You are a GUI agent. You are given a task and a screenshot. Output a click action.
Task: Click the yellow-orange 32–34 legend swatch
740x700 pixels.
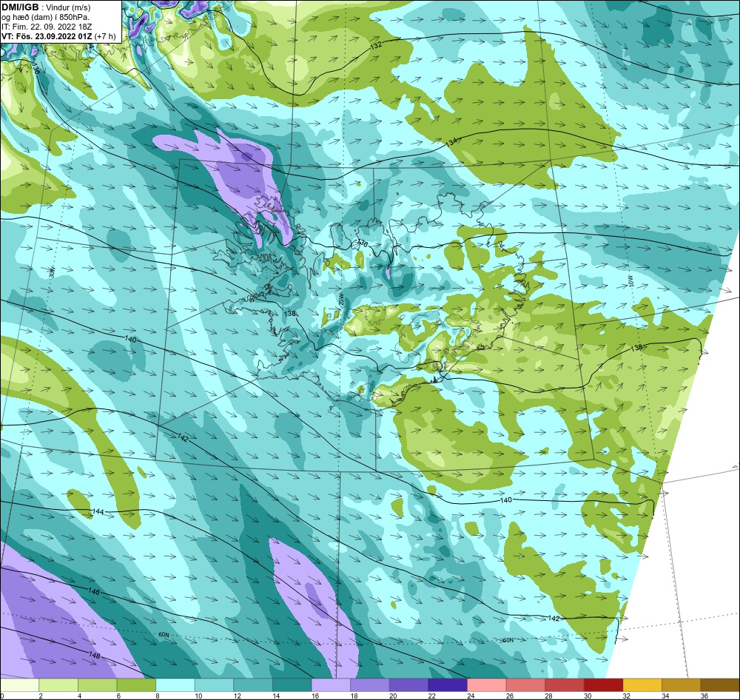point(642,685)
